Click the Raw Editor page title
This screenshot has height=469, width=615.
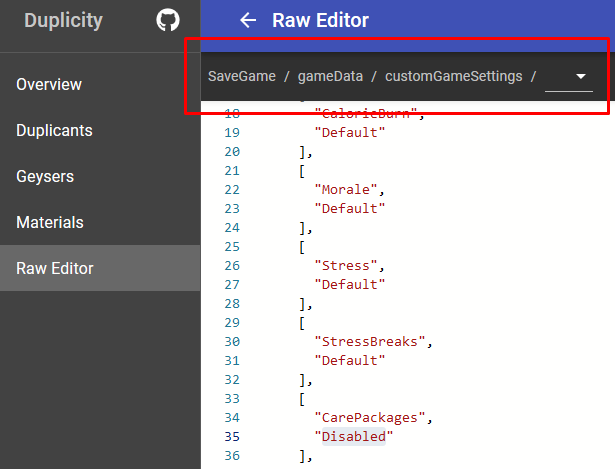(x=320, y=20)
